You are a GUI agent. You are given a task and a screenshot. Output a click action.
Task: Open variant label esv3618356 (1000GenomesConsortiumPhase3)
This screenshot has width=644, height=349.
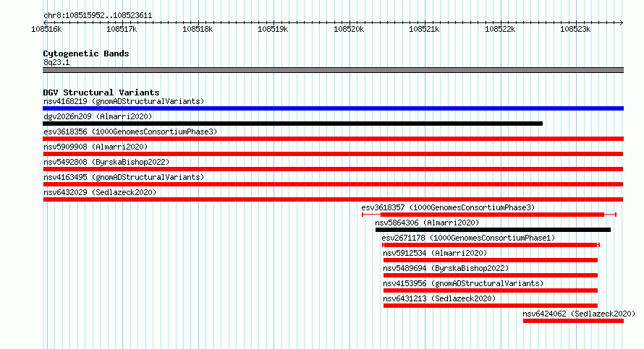(x=130, y=132)
